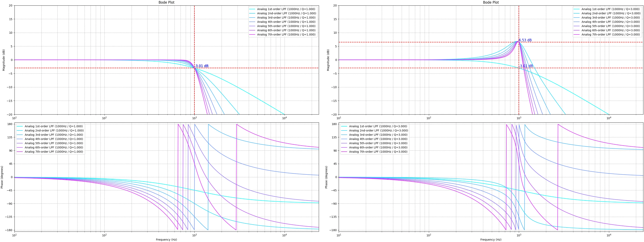Screen dimensions: 644x242
Task: Click 7th-order line swatch in Q=1.000 magnitude legend
Action: tap(252, 34)
